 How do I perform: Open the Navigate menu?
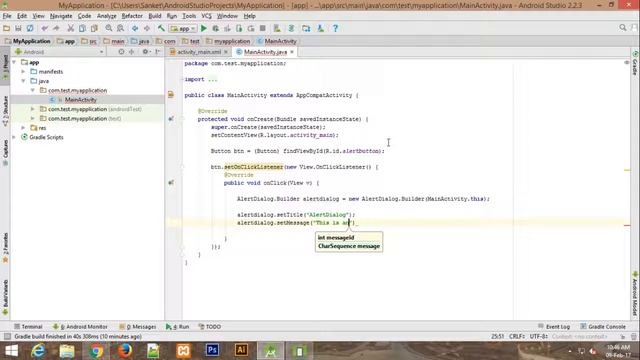[x=61, y=16]
